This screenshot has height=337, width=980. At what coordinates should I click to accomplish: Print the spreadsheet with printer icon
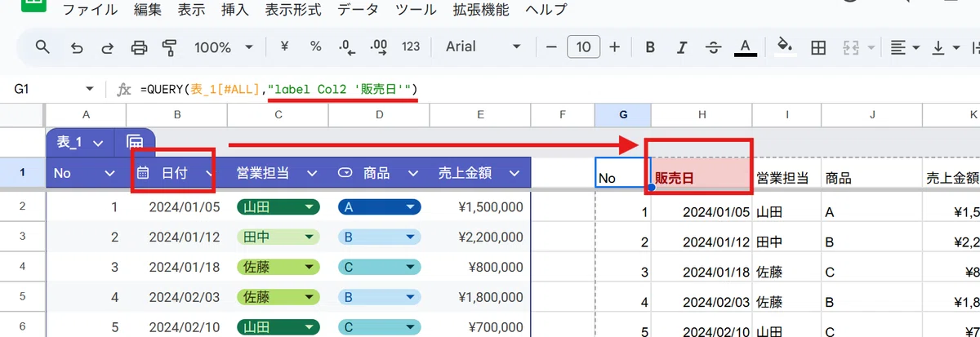(139, 47)
